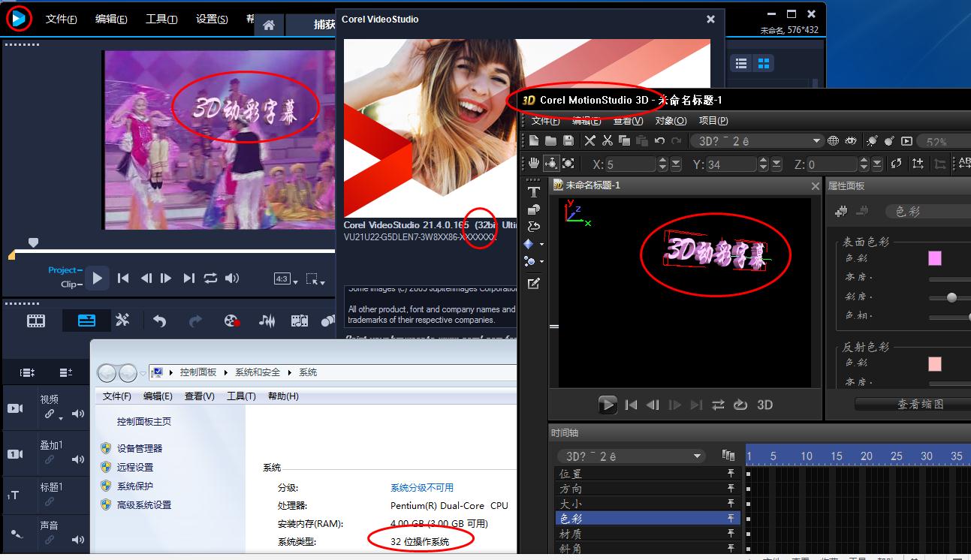
Task: Expand the particle tool dropdown arrow
Action: [x=541, y=262]
